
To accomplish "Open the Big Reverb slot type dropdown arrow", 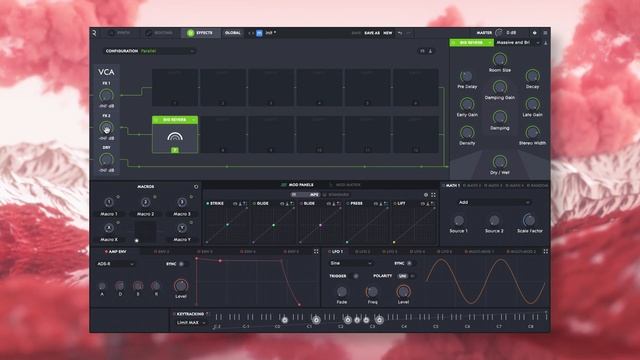I will click(193, 120).
